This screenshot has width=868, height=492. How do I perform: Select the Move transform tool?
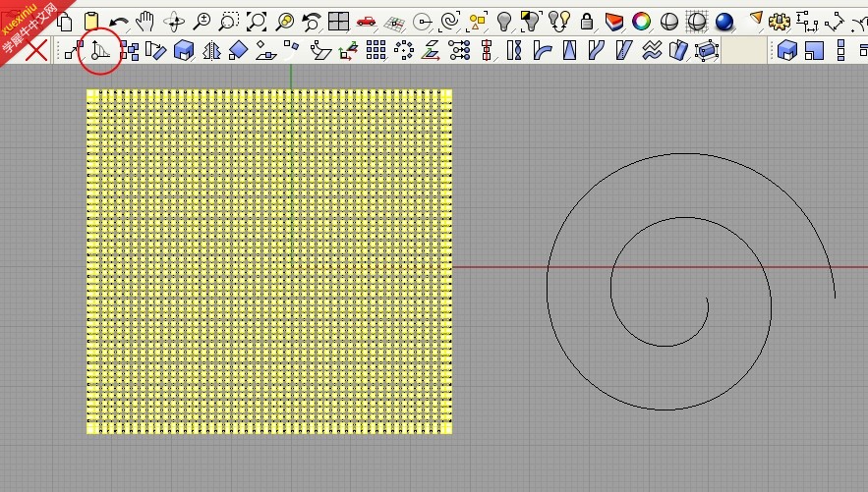(x=74, y=51)
